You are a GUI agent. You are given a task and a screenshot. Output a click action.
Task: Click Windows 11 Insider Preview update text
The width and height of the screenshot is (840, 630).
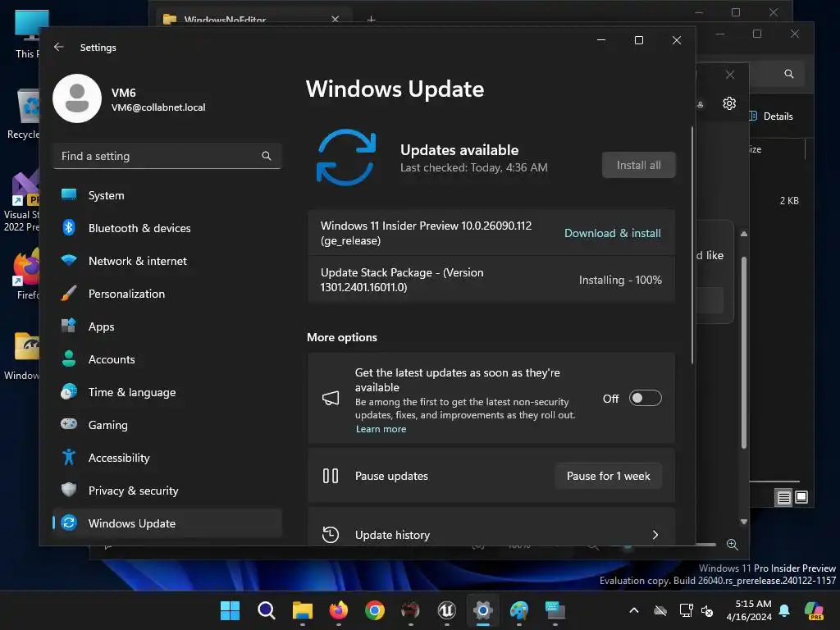click(426, 233)
